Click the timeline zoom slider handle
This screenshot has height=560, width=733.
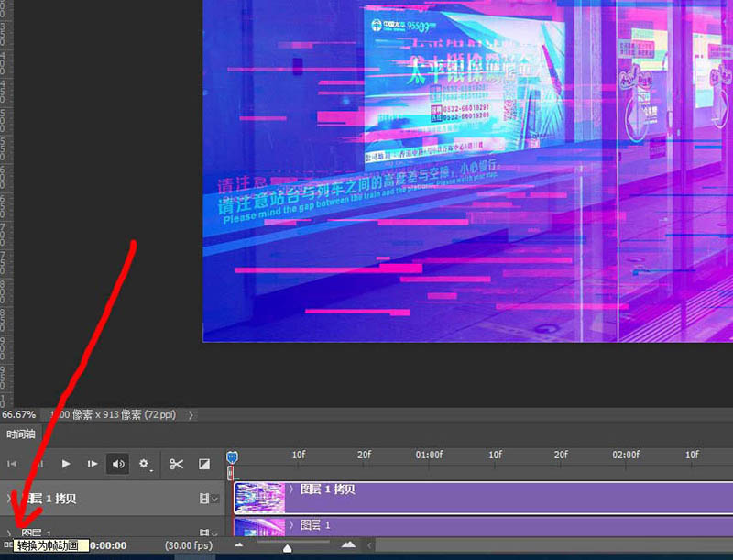(x=288, y=548)
